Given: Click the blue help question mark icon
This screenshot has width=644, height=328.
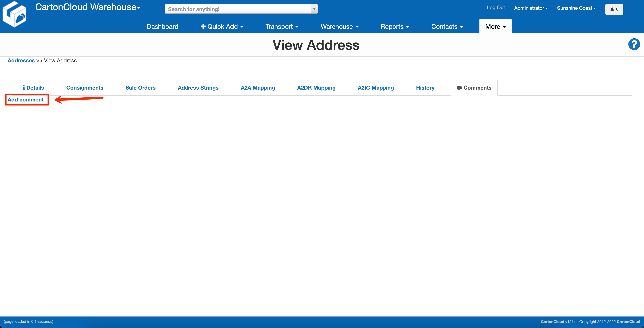Looking at the screenshot, I should tap(634, 44).
